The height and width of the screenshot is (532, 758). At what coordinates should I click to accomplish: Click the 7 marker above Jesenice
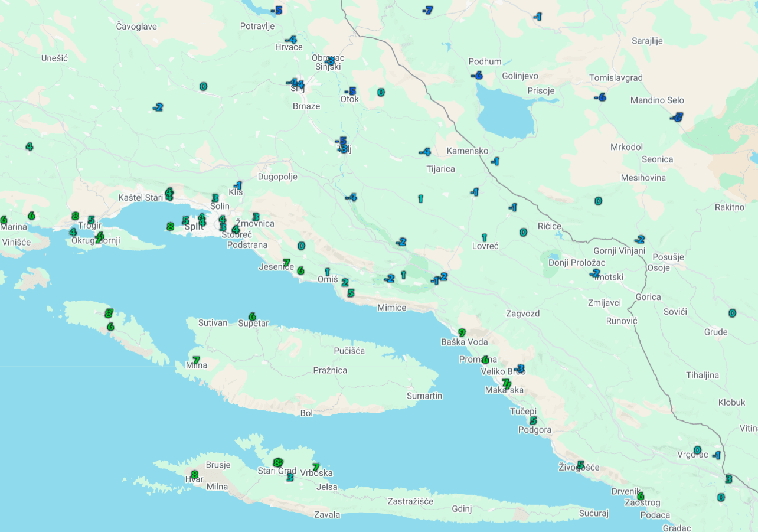click(286, 262)
